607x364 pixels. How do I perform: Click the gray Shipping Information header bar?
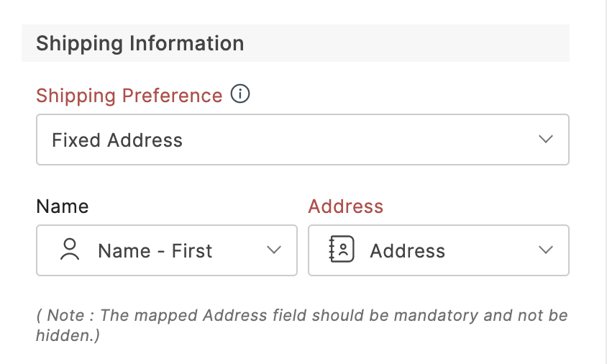pyautogui.click(x=403, y=43)
